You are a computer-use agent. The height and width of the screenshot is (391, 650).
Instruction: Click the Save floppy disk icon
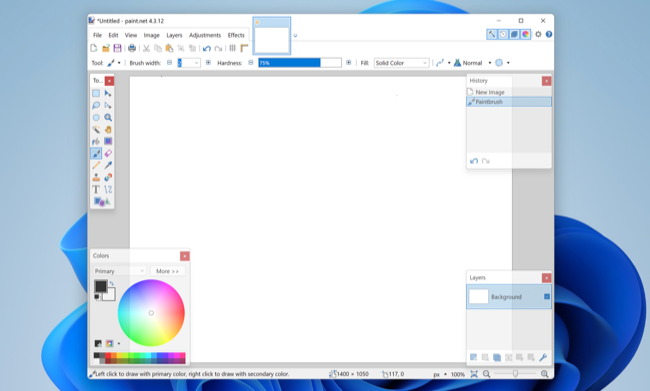click(x=117, y=48)
